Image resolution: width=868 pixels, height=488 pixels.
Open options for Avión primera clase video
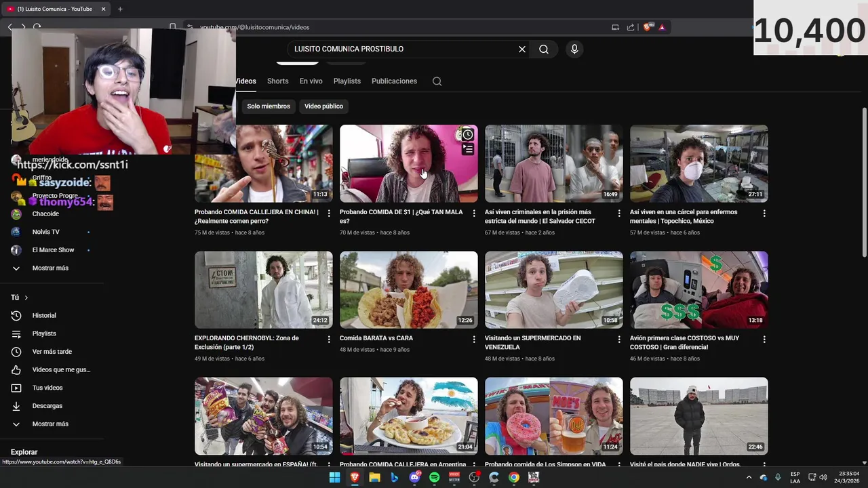(x=764, y=339)
